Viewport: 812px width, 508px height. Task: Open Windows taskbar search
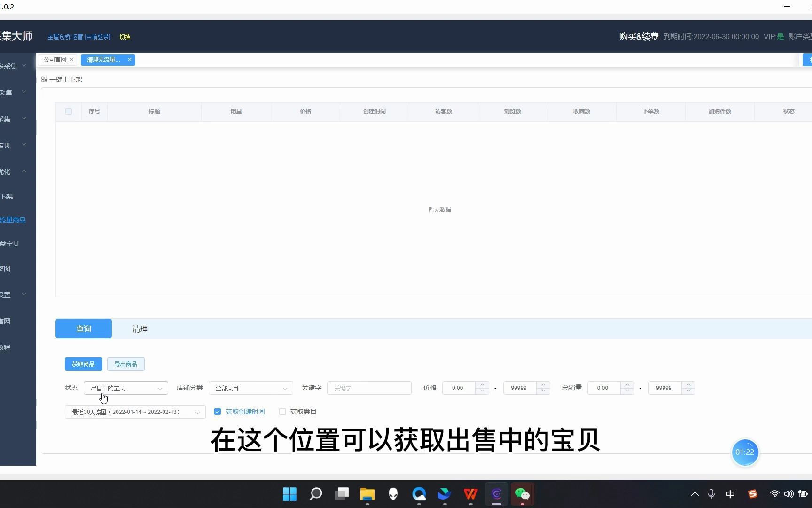[x=316, y=494]
